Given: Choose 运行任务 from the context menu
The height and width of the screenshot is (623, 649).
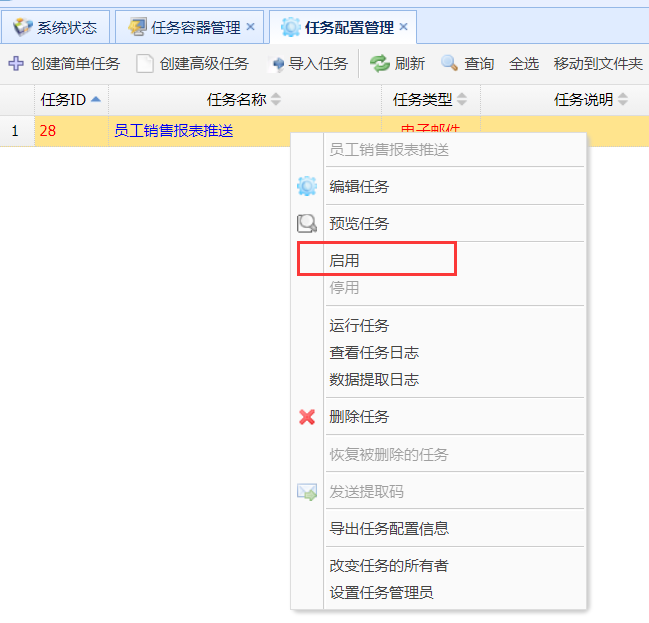Looking at the screenshot, I should tap(359, 326).
